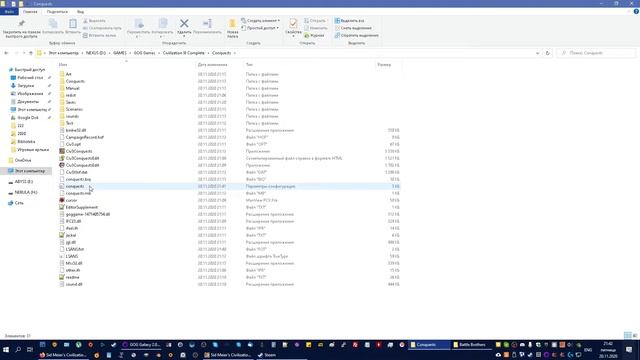Screen dimensions: 640x360
Task: Sort by the Дата изменения column header
Action: [213, 64]
